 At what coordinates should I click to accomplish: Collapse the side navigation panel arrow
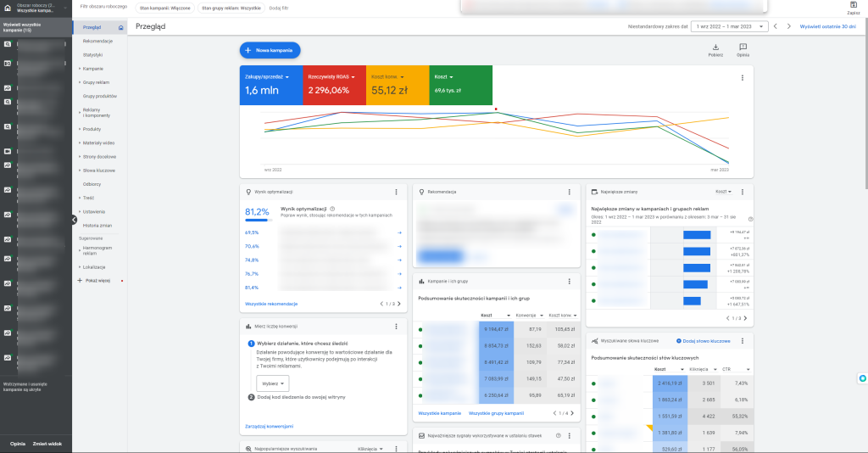point(75,220)
